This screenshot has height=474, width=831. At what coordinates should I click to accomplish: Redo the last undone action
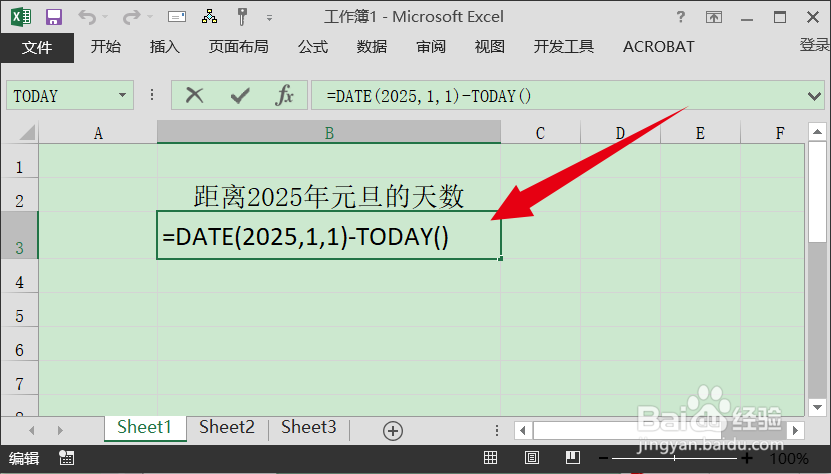(x=131, y=17)
